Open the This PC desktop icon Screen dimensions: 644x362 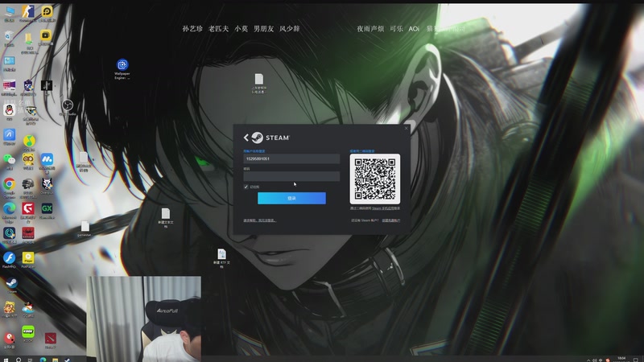(9, 12)
